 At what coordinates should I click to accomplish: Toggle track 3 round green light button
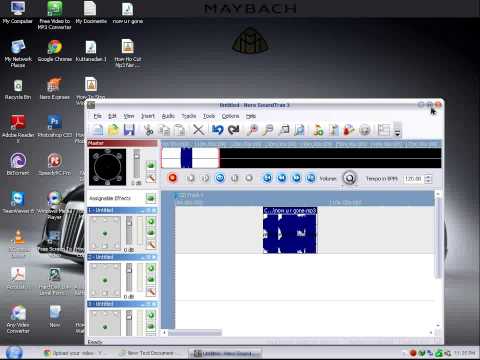click(151, 315)
